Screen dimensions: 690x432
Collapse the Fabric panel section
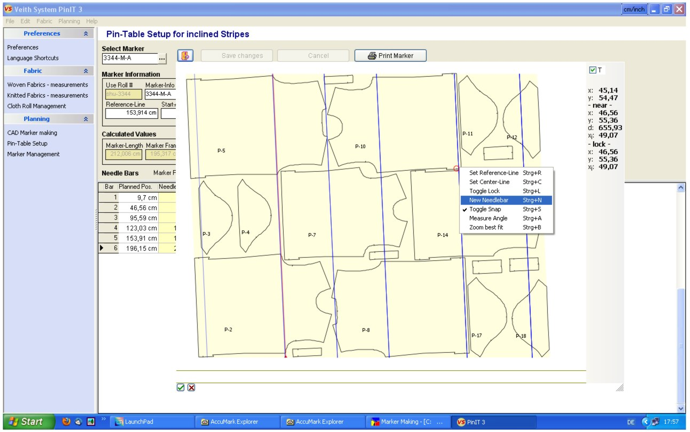point(86,71)
